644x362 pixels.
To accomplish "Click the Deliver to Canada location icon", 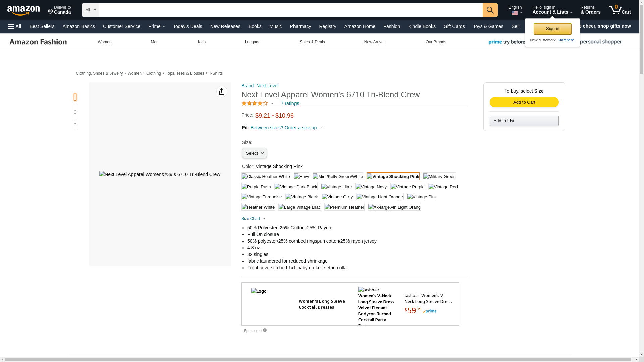I will [x=51, y=12].
